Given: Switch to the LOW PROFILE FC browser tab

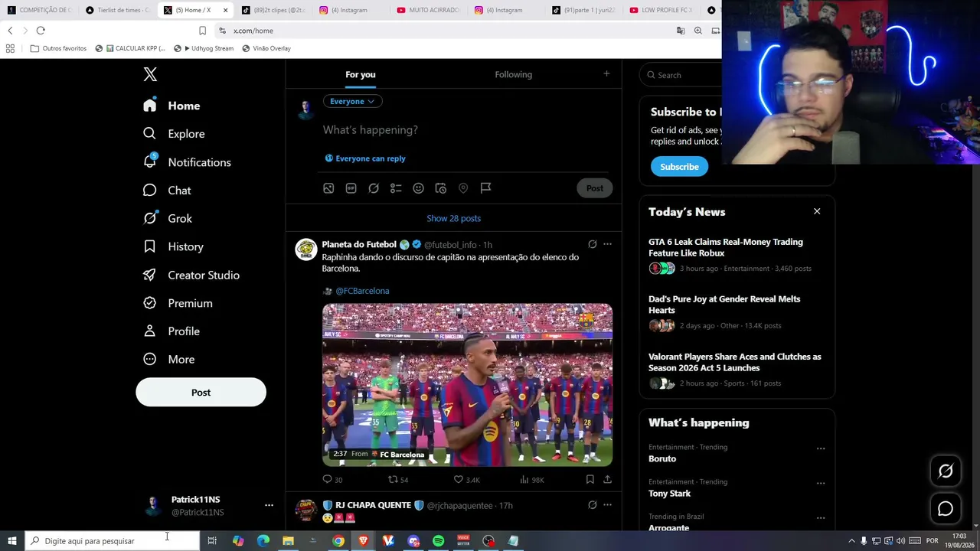Looking at the screenshot, I should tap(661, 10).
